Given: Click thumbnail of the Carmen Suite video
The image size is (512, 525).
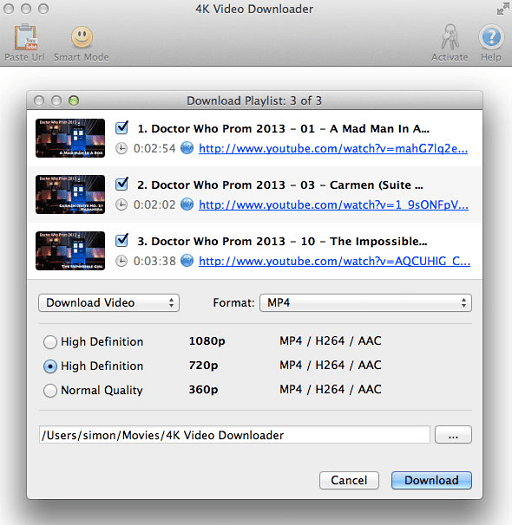Looking at the screenshot, I should [70, 195].
